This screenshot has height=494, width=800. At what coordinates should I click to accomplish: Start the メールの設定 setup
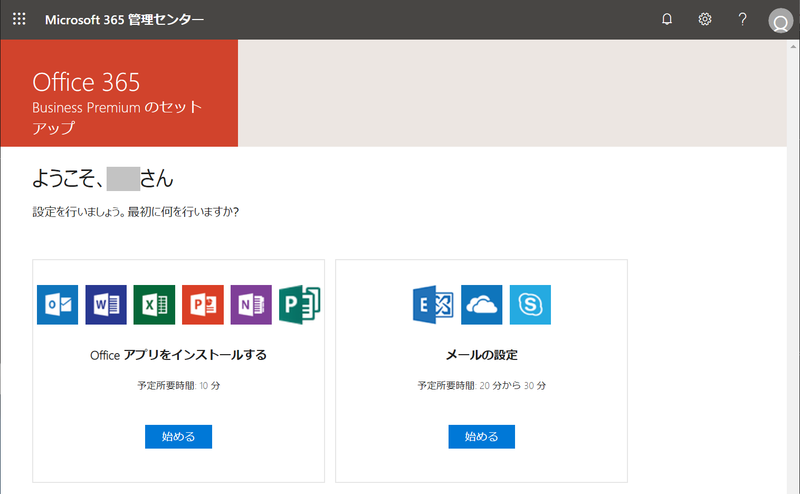482,437
